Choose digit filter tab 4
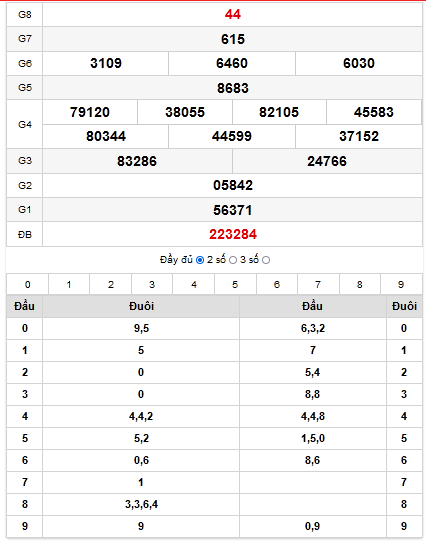The image size is (426, 541). pos(194,284)
